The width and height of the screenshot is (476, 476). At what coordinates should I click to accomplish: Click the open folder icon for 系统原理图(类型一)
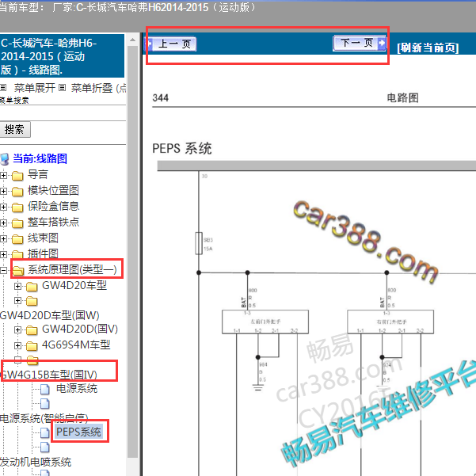coord(18,270)
